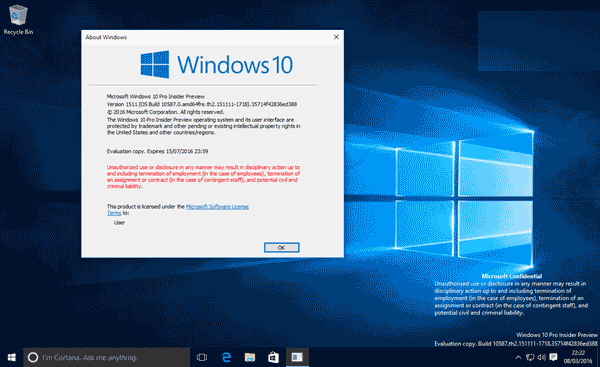Open network status tray icon
Screen dimensions: 600x367
point(530,357)
